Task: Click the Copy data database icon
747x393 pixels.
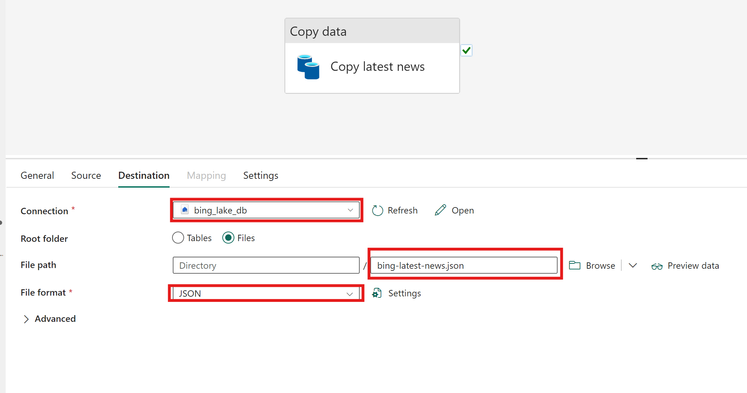Action: tap(308, 67)
